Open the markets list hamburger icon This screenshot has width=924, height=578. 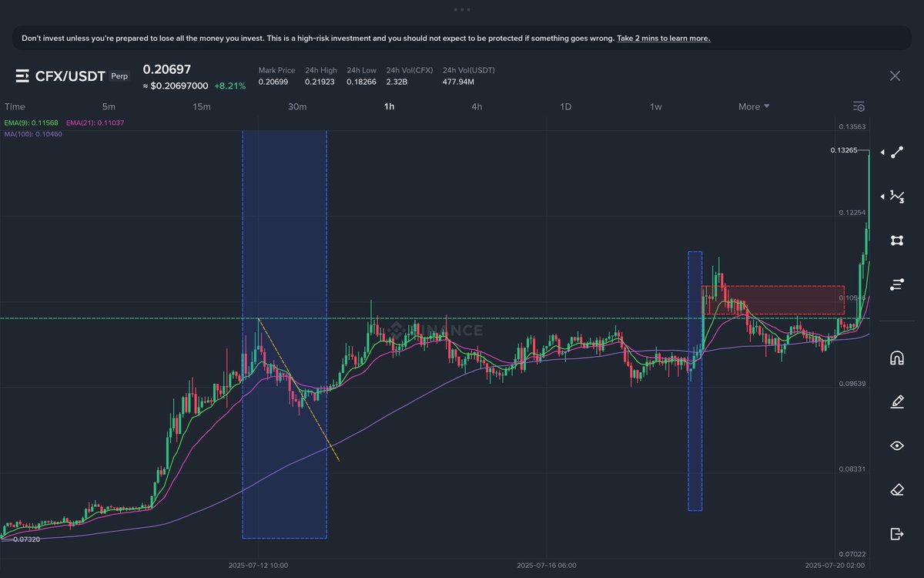point(23,76)
